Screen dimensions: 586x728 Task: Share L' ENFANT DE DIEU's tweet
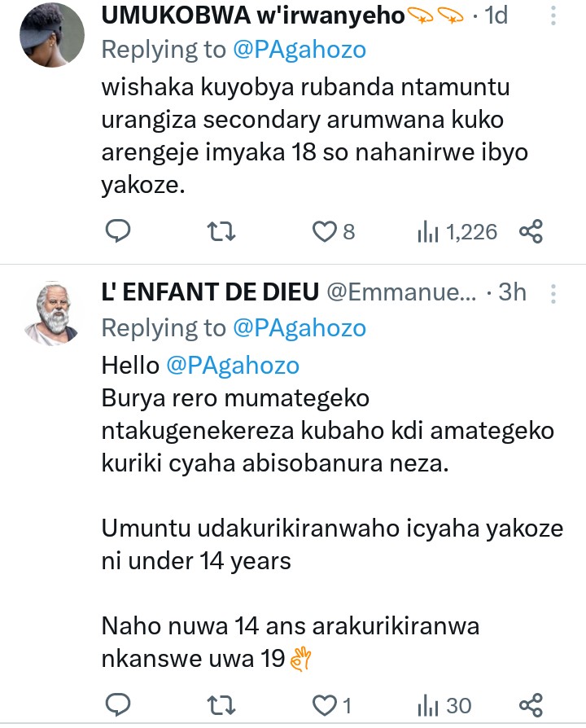click(x=531, y=705)
